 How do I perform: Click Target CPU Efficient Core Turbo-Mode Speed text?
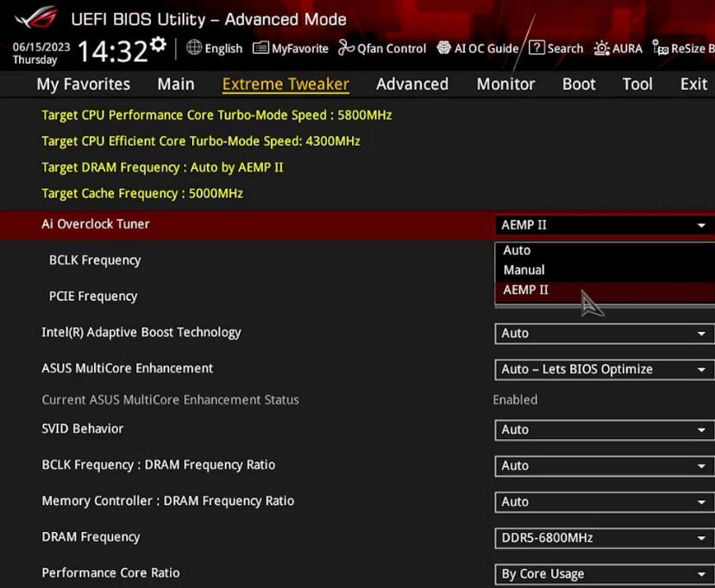click(x=201, y=141)
